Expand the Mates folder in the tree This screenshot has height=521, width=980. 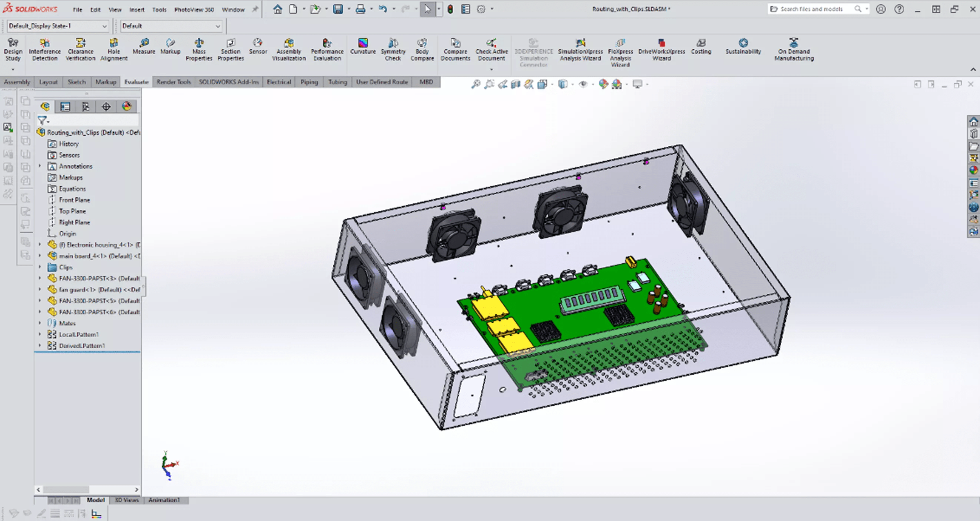(x=40, y=323)
